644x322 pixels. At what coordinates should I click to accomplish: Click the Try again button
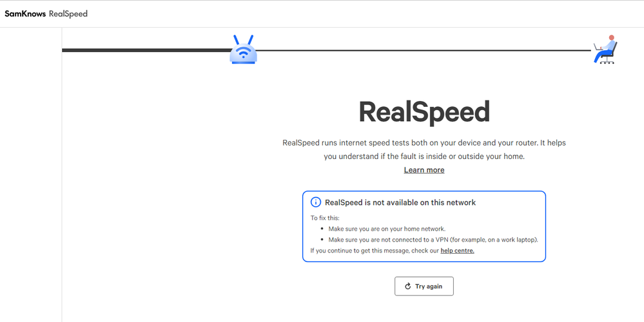424,287
